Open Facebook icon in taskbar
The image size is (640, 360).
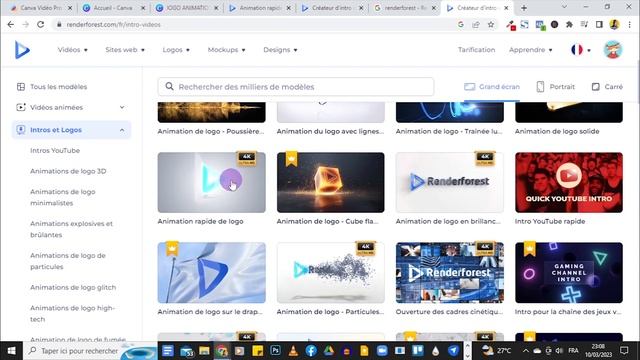pyautogui.click(x=311, y=351)
